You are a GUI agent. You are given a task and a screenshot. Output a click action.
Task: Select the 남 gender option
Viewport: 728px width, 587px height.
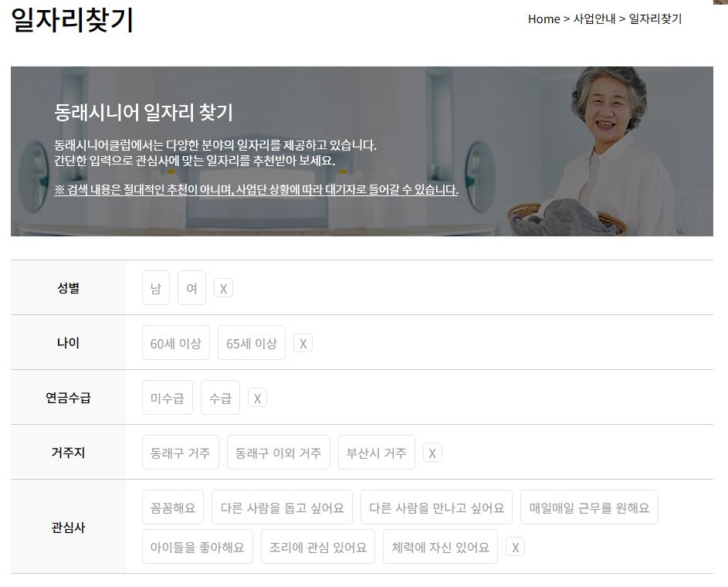click(155, 287)
